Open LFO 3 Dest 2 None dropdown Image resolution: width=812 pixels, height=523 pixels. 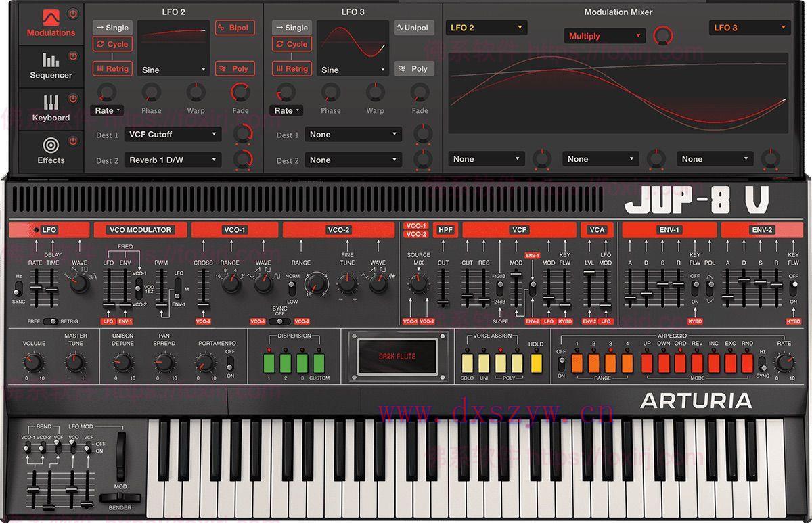pos(353,160)
